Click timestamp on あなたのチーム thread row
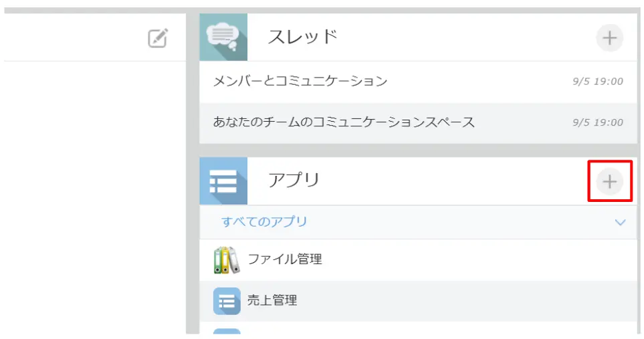 click(597, 123)
